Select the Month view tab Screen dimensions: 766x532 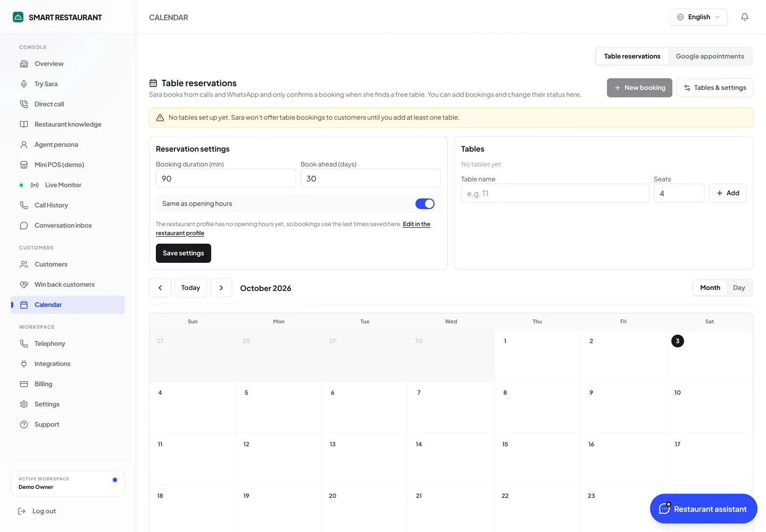point(710,288)
